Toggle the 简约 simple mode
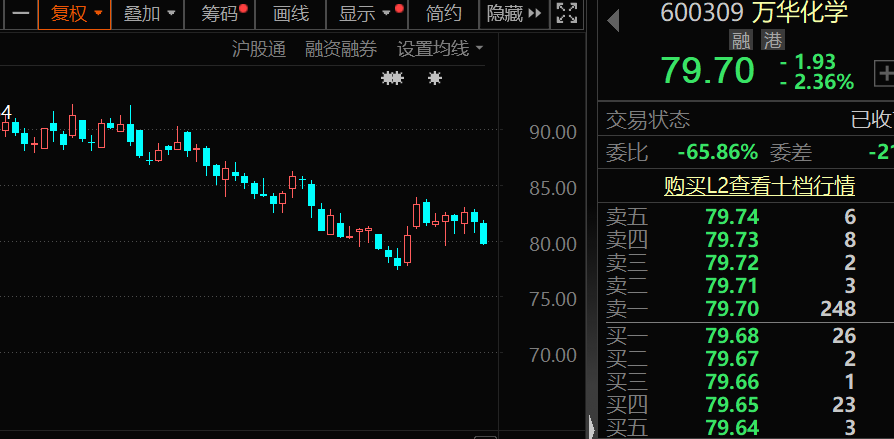The width and height of the screenshot is (894, 439). (x=444, y=13)
